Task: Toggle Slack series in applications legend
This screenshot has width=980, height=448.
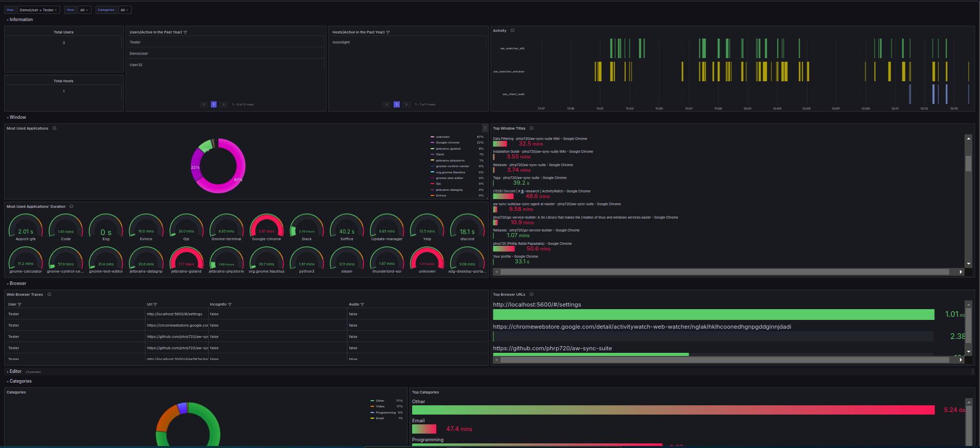Action: (x=440, y=154)
